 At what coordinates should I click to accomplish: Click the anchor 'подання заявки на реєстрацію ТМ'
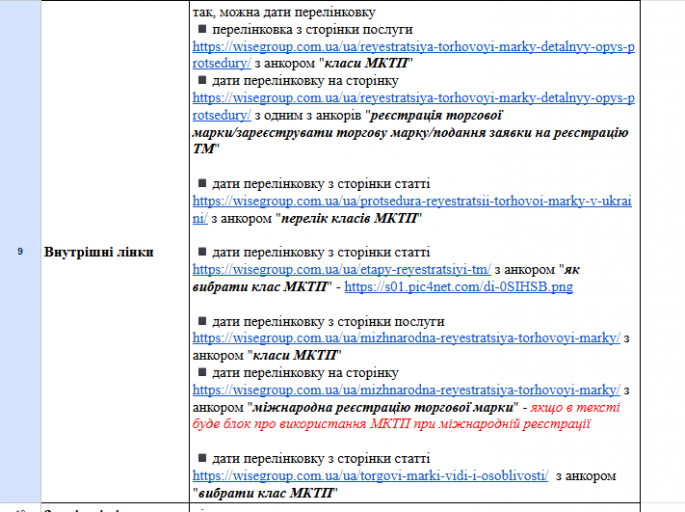click(411, 141)
